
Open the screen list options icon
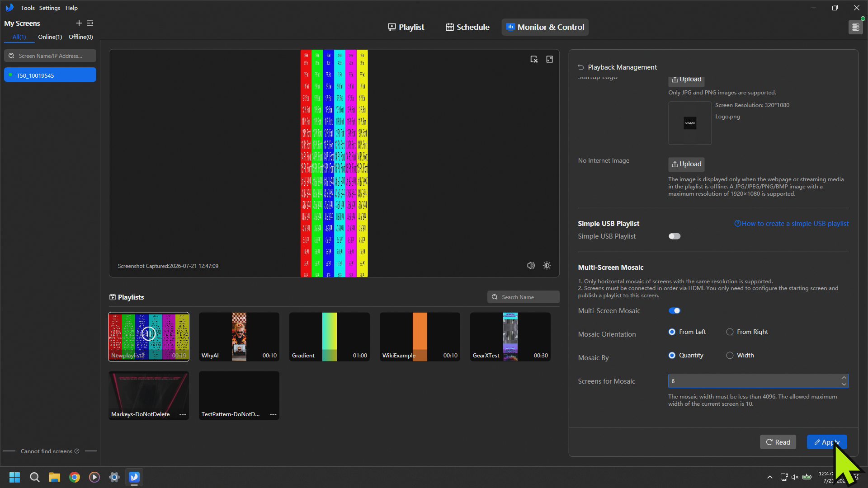[90, 23]
